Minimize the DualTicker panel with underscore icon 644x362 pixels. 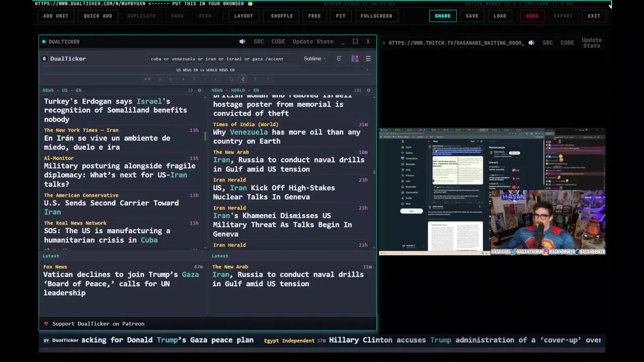(x=343, y=42)
